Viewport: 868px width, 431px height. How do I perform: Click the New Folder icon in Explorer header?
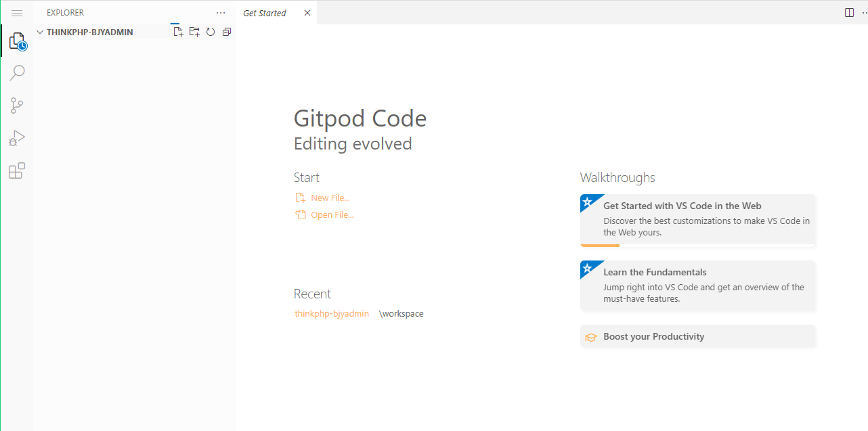194,32
